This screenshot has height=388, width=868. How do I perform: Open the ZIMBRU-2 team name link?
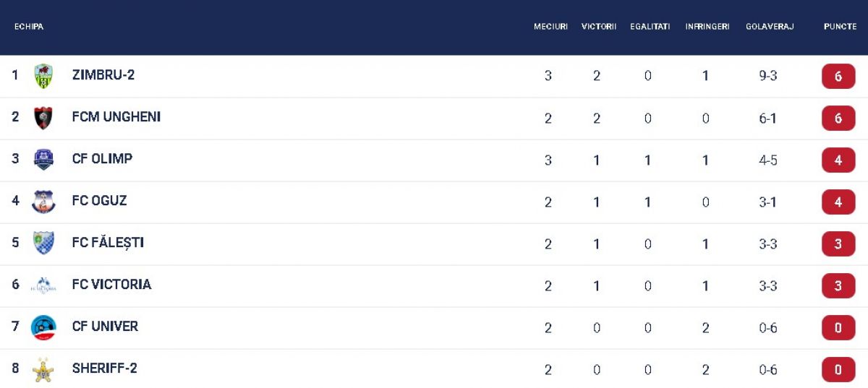[103, 74]
